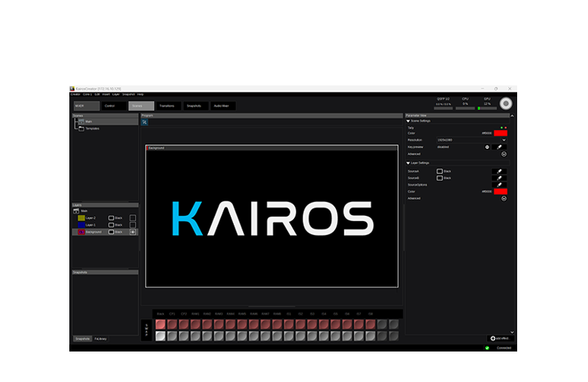Click the SourceA edit pencil icon
The height and width of the screenshot is (382, 588).
(500, 172)
